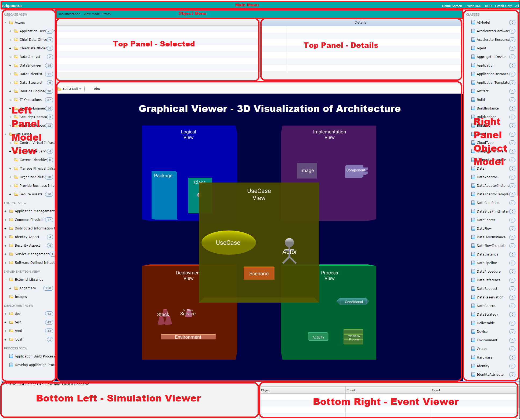This screenshot has width=520, height=420.
Task: Click the Scenario icon in UseCase View
Action: click(x=258, y=273)
